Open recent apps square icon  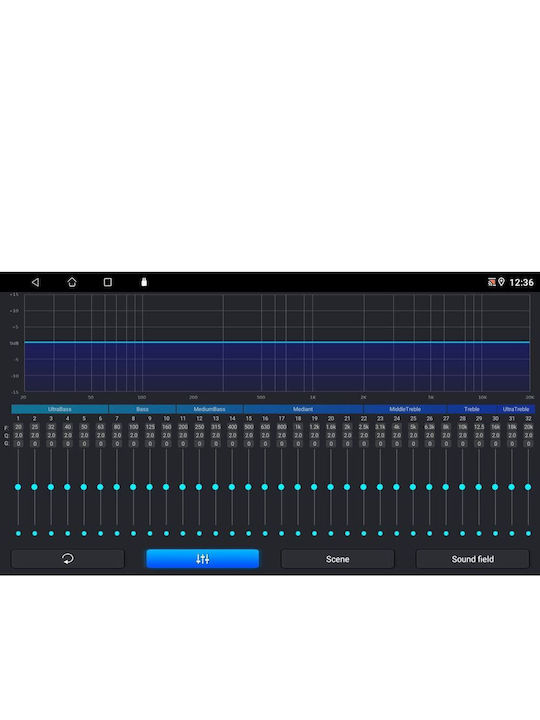108,282
